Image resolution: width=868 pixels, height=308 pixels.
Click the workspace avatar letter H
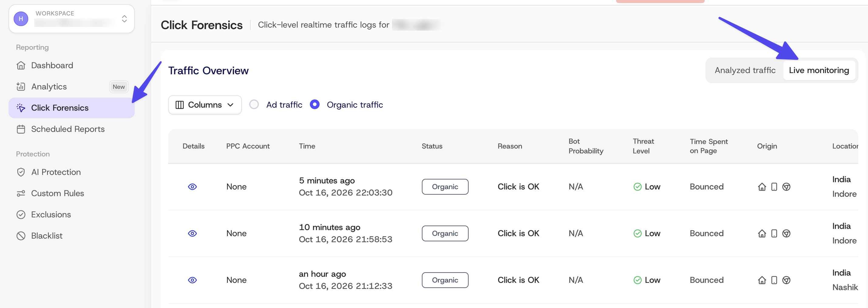coord(21,19)
